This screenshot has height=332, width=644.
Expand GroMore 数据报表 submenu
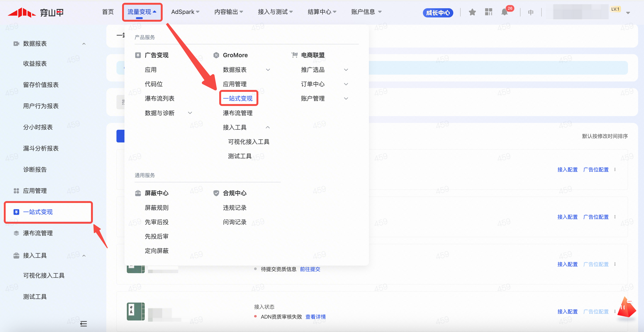[x=268, y=70]
